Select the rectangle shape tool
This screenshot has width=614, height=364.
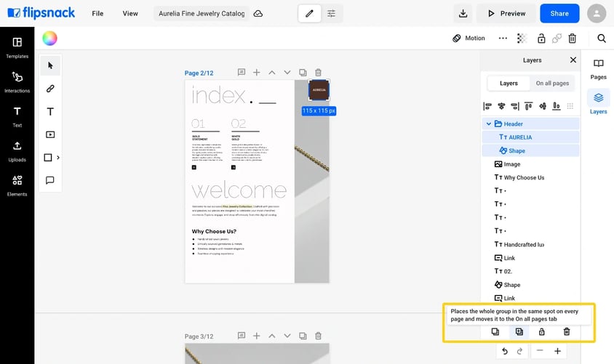tap(48, 158)
